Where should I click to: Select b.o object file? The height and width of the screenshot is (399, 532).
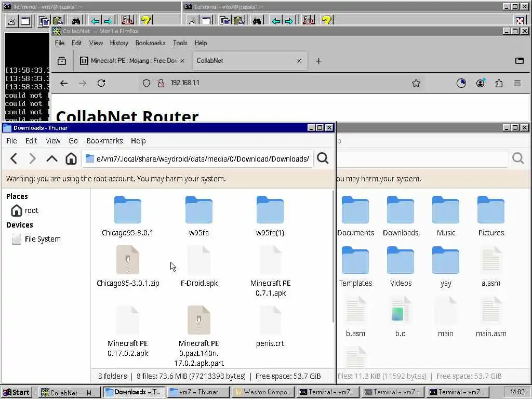tap(401, 316)
